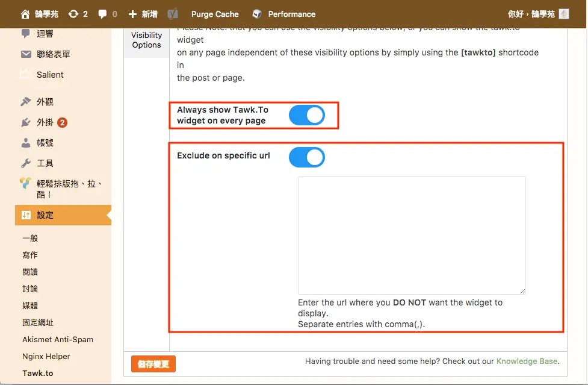Click the Salient crown icon
This screenshot has height=385, width=588.
click(25, 74)
